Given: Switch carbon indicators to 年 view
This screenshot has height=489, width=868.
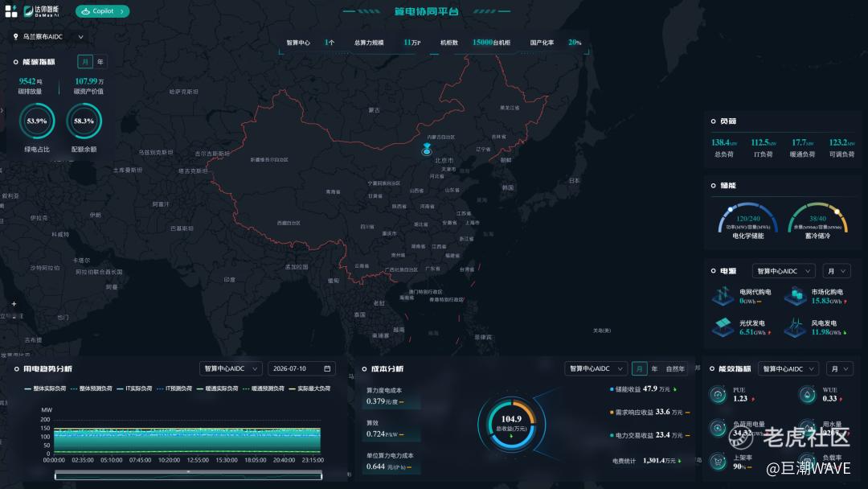Looking at the screenshot, I should point(100,62).
